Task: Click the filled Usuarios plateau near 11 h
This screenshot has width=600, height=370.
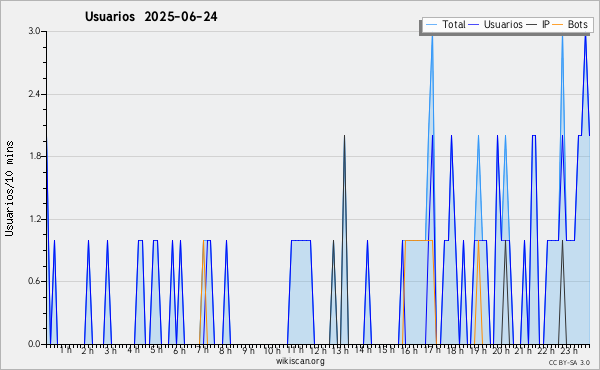Action: click(x=301, y=292)
